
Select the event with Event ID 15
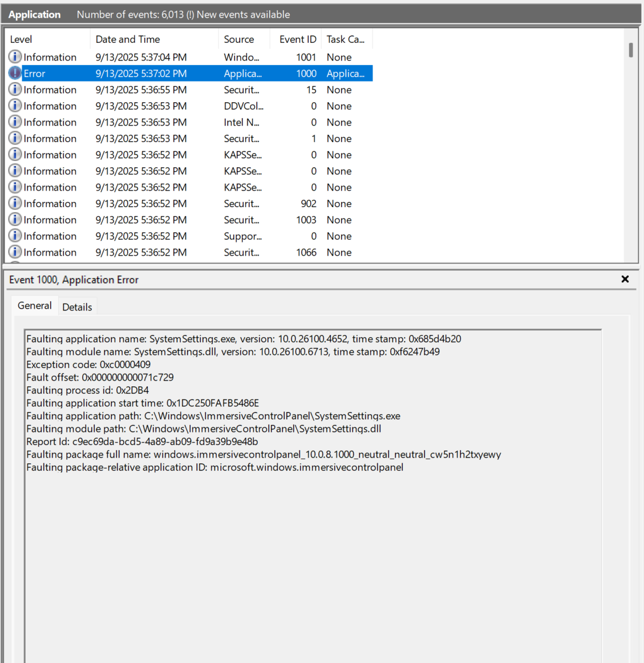(x=171, y=90)
